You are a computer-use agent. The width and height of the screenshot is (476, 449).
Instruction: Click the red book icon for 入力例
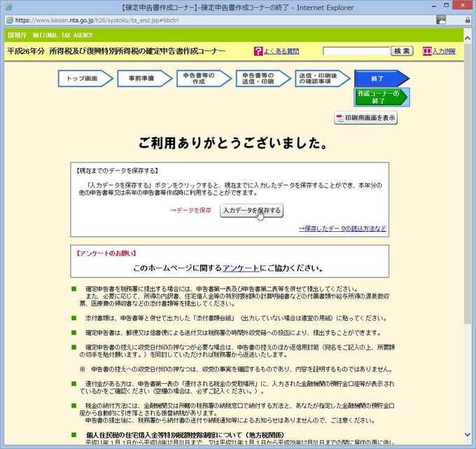(427, 51)
